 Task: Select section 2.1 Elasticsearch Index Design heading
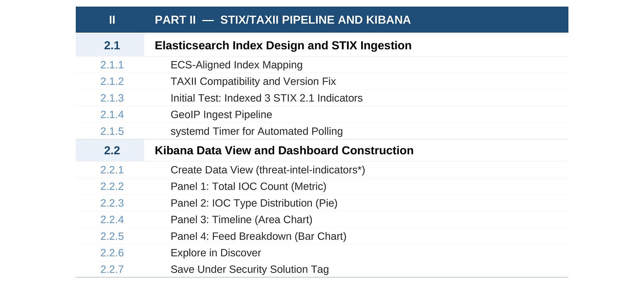[x=283, y=46]
